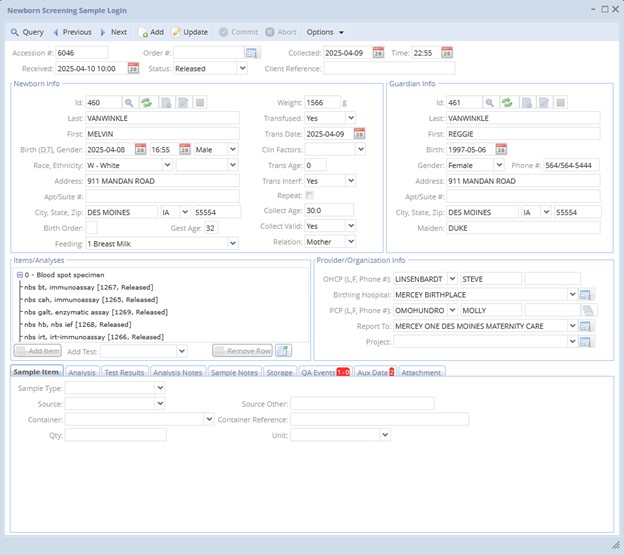
Task: Open the QA Events tab
Action: point(325,372)
